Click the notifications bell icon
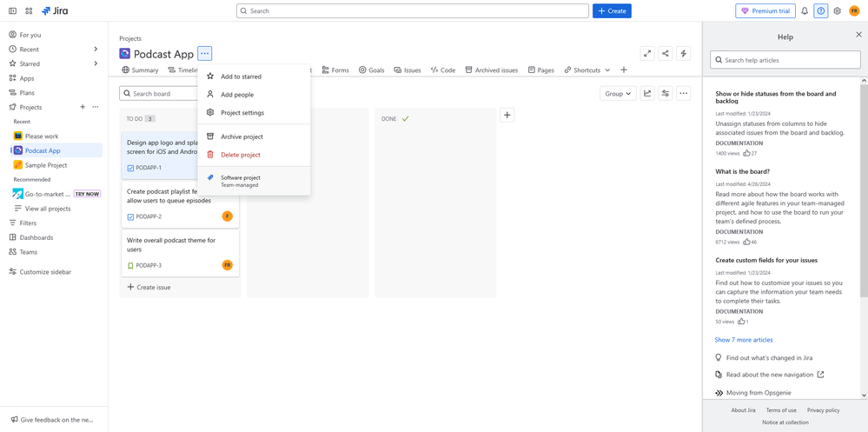This screenshot has width=868, height=432. [805, 11]
